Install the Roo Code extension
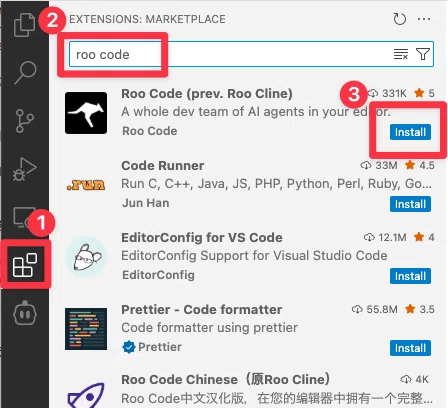Screen dimensions: 448x408 pos(410,132)
